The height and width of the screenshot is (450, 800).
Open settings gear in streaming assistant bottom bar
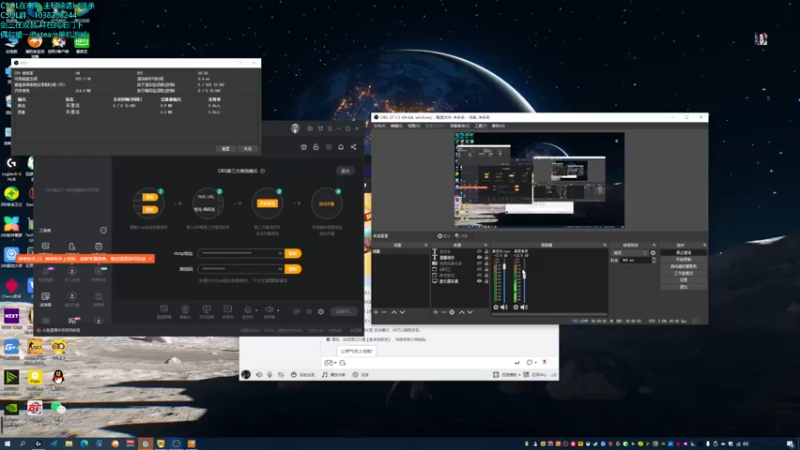coord(321,311)
